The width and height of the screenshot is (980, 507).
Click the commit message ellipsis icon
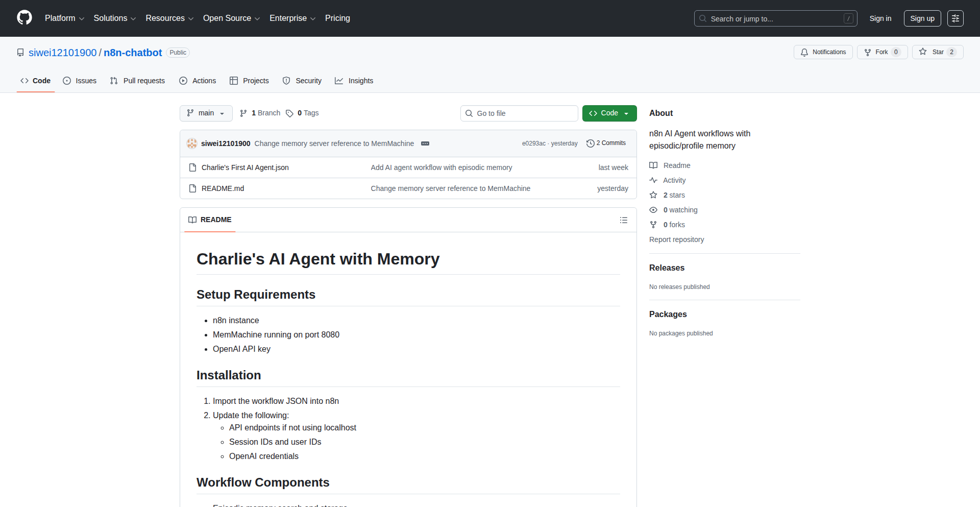pyautogui.click(x=425, y=143)
